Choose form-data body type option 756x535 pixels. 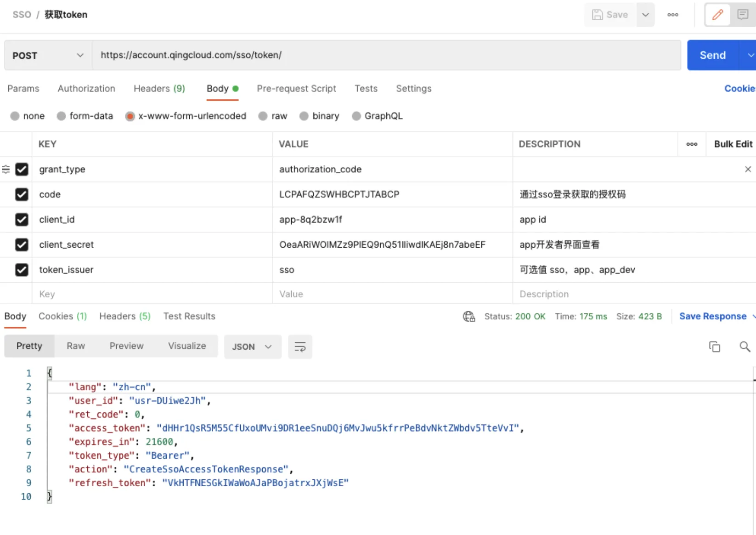pos(62,116)
